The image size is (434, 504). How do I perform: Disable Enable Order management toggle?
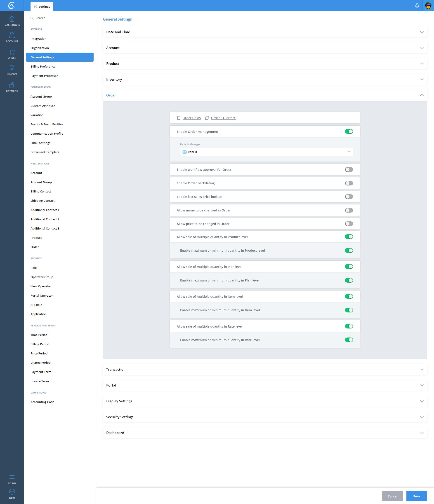point(349,131)
